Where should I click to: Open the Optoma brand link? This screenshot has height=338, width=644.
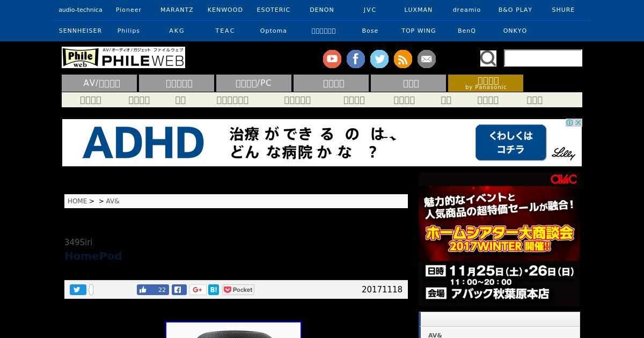[274, 31]
